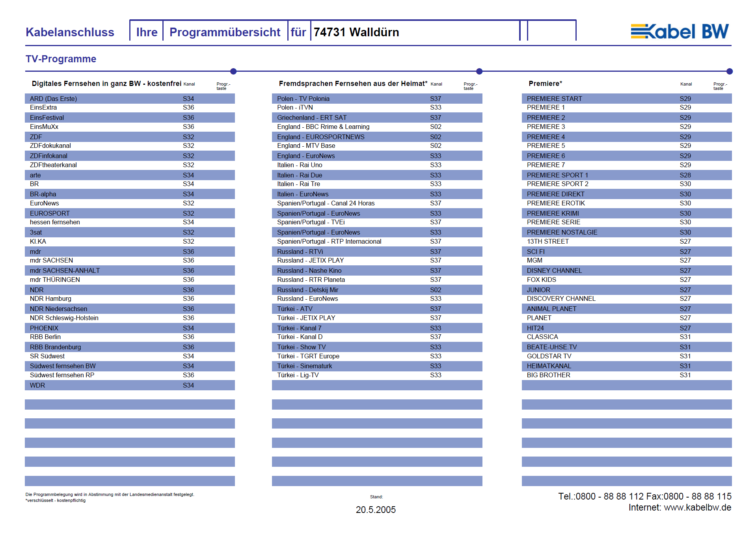The image size is (756, 535).
Task: Select the ARD (Das Erste) row
Action: coord(130,99)
